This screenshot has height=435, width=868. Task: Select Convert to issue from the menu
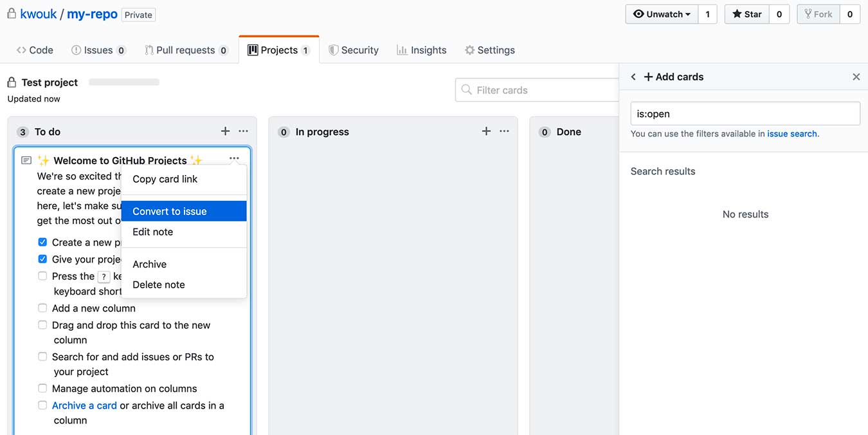coord(168,211)
